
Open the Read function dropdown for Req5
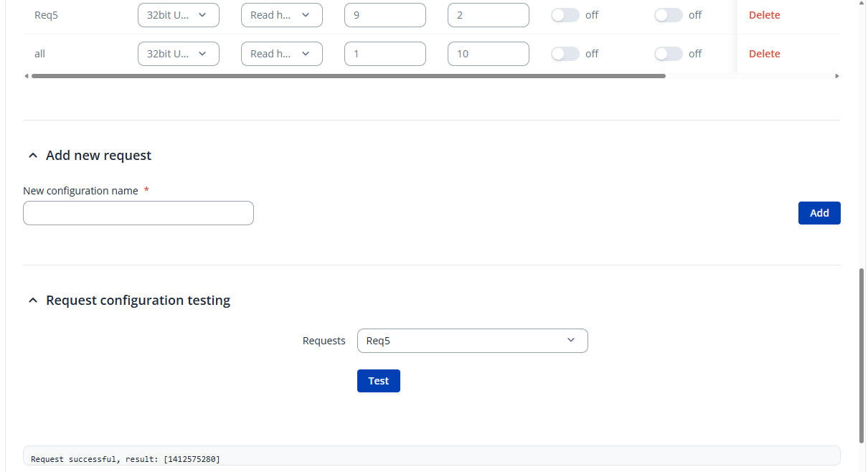click(x=281, y=15)
